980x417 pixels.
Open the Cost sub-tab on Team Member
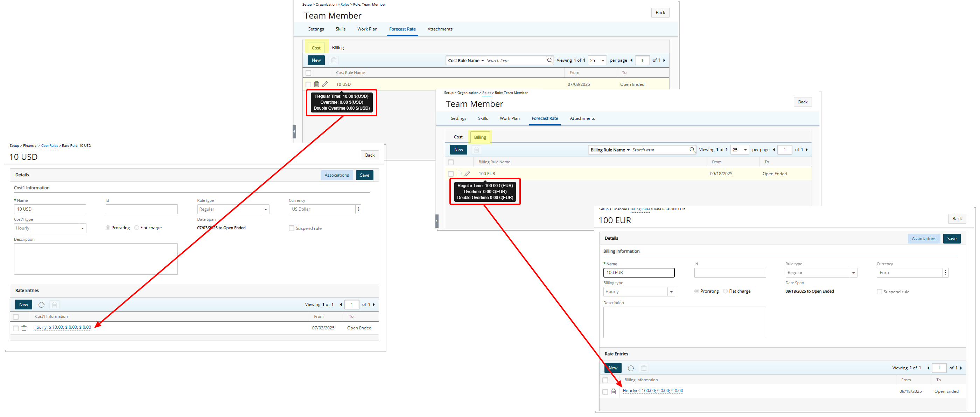(x=316, y=47)
